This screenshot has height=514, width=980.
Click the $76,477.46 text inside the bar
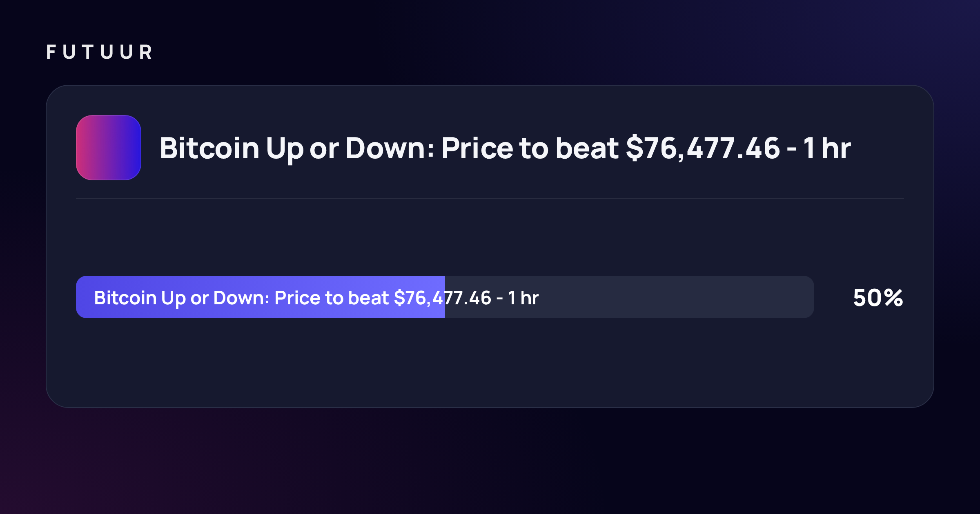[x=442, y=298]
